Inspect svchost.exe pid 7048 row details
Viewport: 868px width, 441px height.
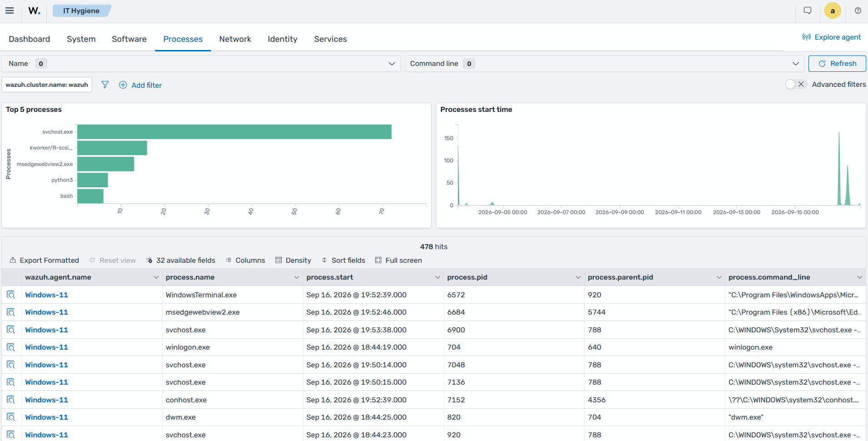11,365
